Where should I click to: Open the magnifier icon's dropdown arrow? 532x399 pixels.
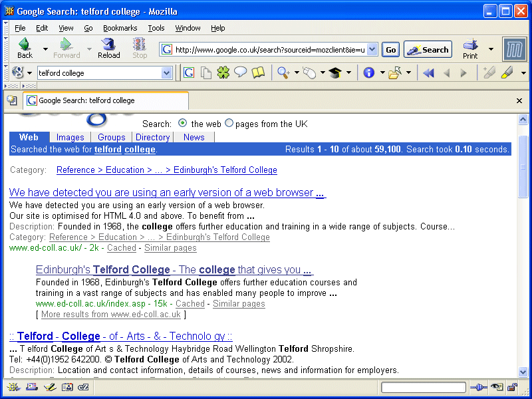point(297,72)
